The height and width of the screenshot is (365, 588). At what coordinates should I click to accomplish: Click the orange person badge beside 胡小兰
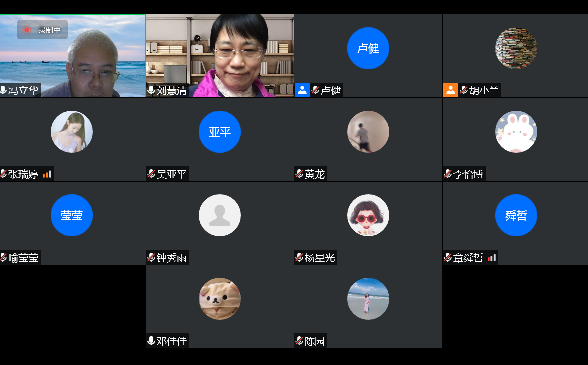[450, 90]
